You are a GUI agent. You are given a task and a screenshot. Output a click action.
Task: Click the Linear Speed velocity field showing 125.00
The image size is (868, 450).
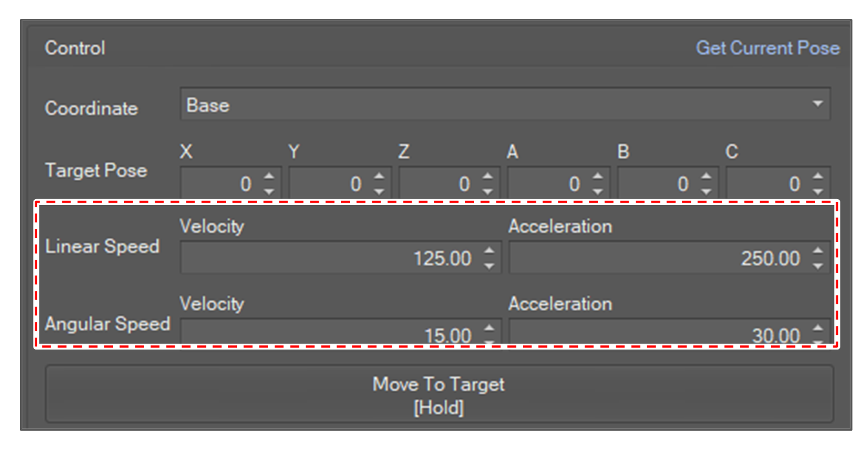click(329, 258)
